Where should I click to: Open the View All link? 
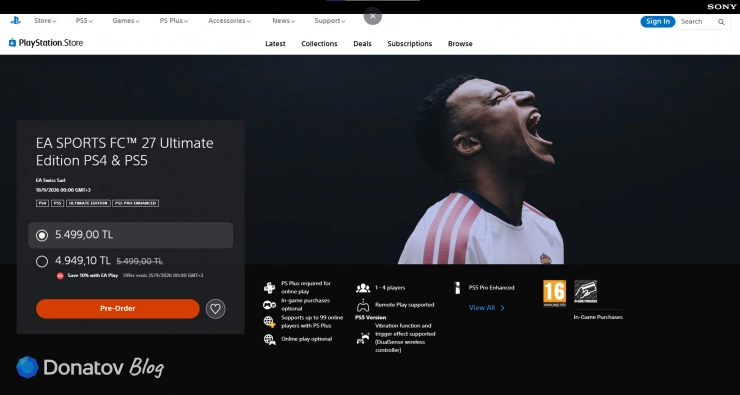[487, 308]
